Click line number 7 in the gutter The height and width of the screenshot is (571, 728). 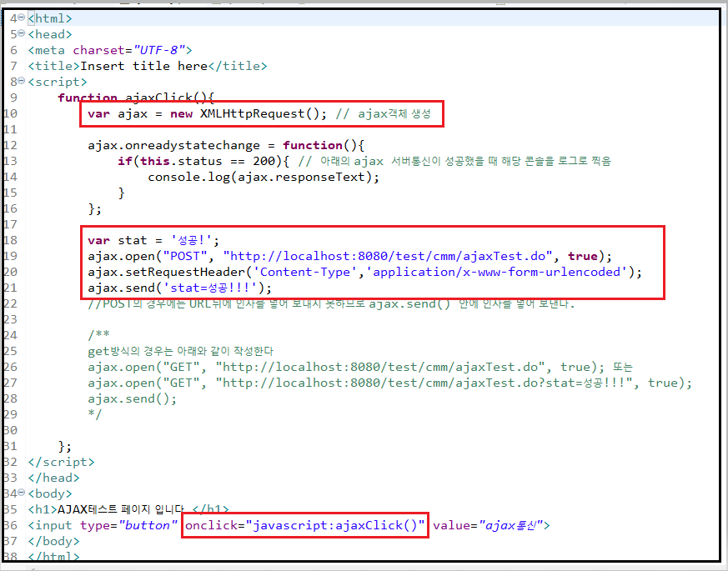13,66
